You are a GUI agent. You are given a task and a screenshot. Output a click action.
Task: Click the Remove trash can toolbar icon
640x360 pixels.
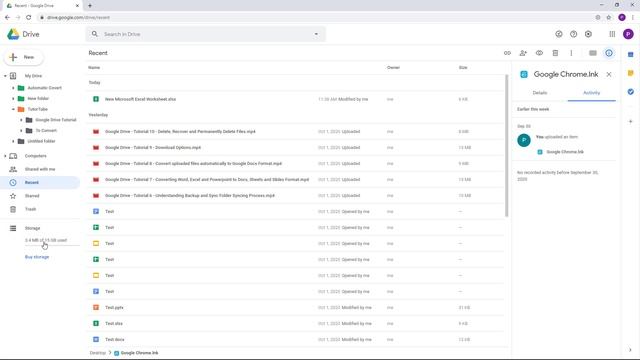point(555,53)
